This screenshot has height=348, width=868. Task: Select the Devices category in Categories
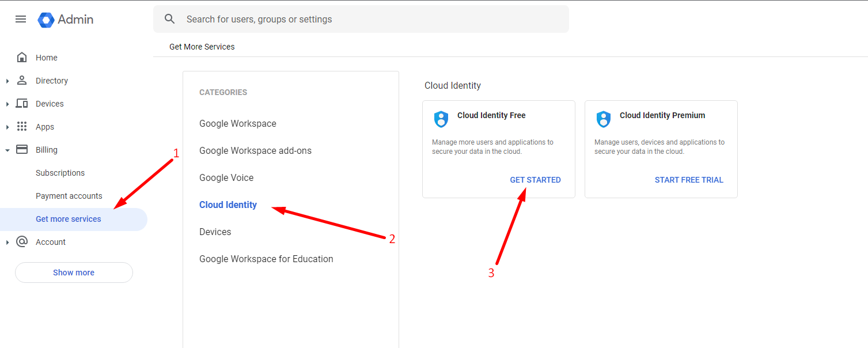(215, 232)
